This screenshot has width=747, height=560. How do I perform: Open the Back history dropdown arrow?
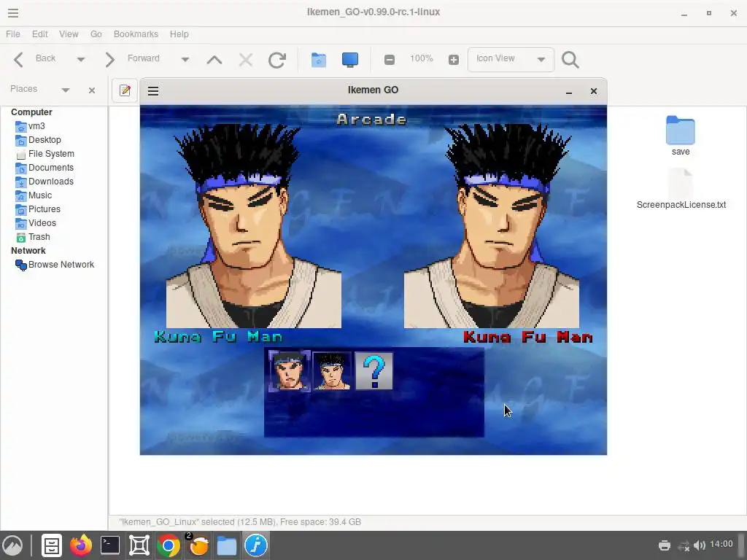tap(80, 60)
